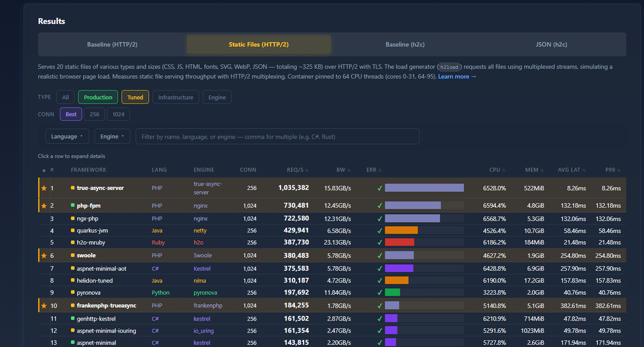644x347 pixels.
Task: Focus the filter by name input field
Action: click(x=278, y=136)
